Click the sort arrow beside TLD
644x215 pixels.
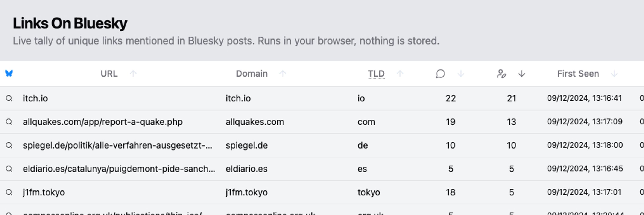point(400,74)
